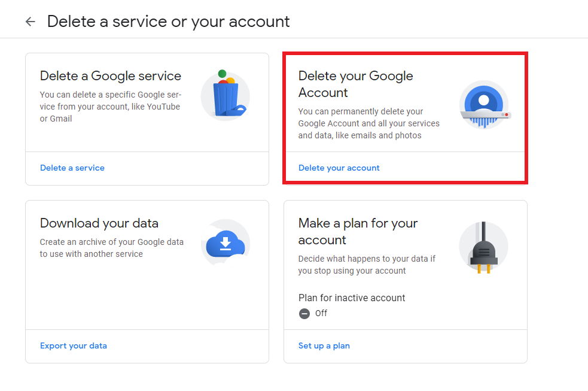Go back using the left arrow
Image resolution: width=588 pixels, height=391 pixels.
pos(31,22)
